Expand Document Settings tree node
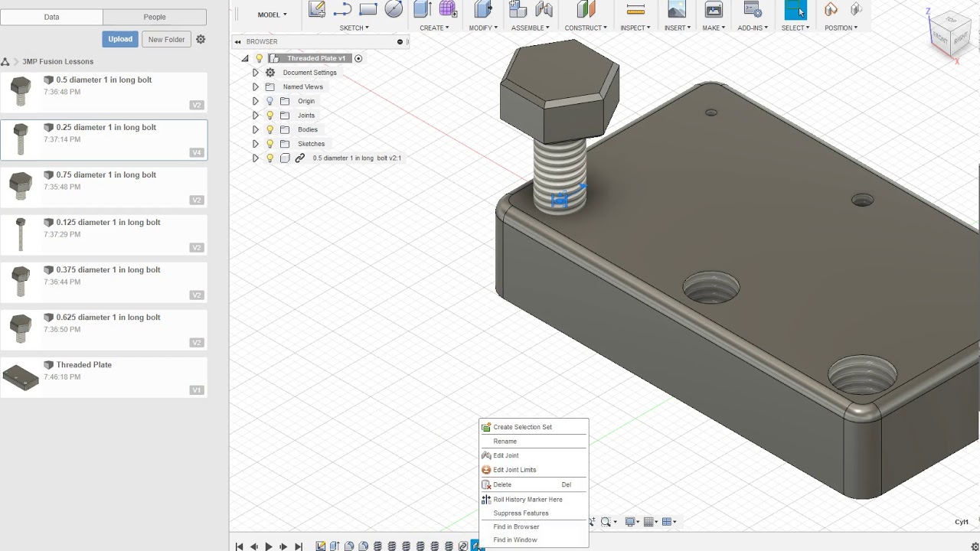Image resolution: width=980 pixels, height=551 pixels. click(x=256, y=73)
